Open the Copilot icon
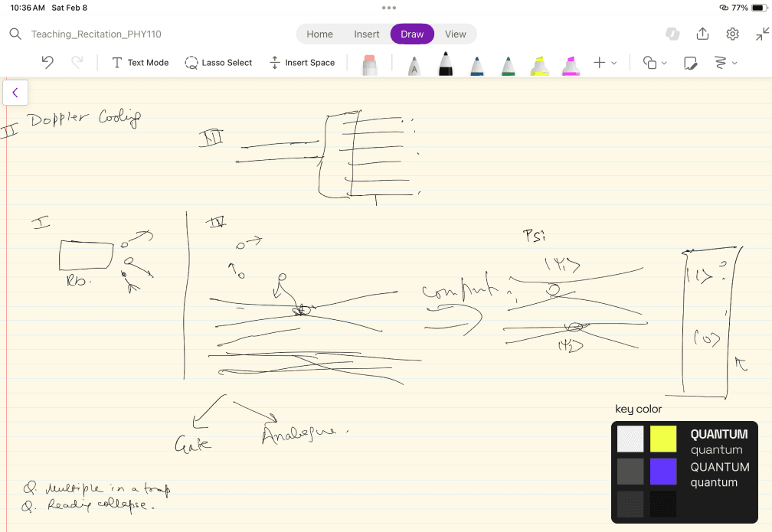The height and width of the screenshot is (532, 772). click(672, 34)
